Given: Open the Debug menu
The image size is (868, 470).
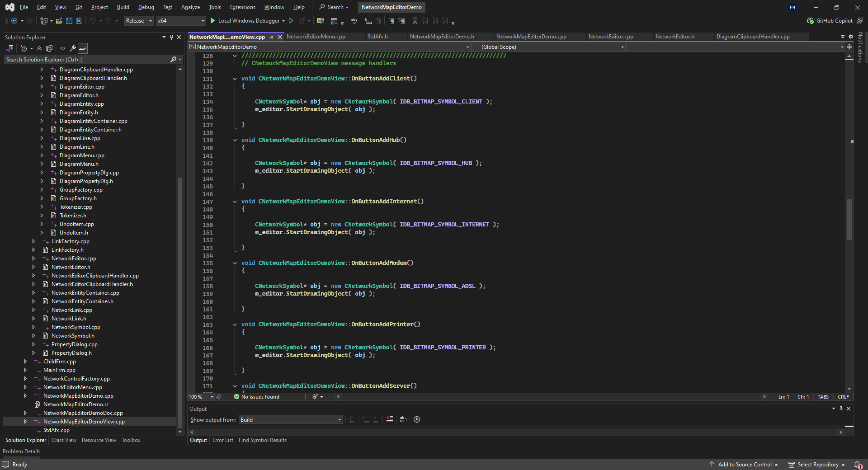Looking at the screenshot, I should pyautogui.click(x=146, y=7).
